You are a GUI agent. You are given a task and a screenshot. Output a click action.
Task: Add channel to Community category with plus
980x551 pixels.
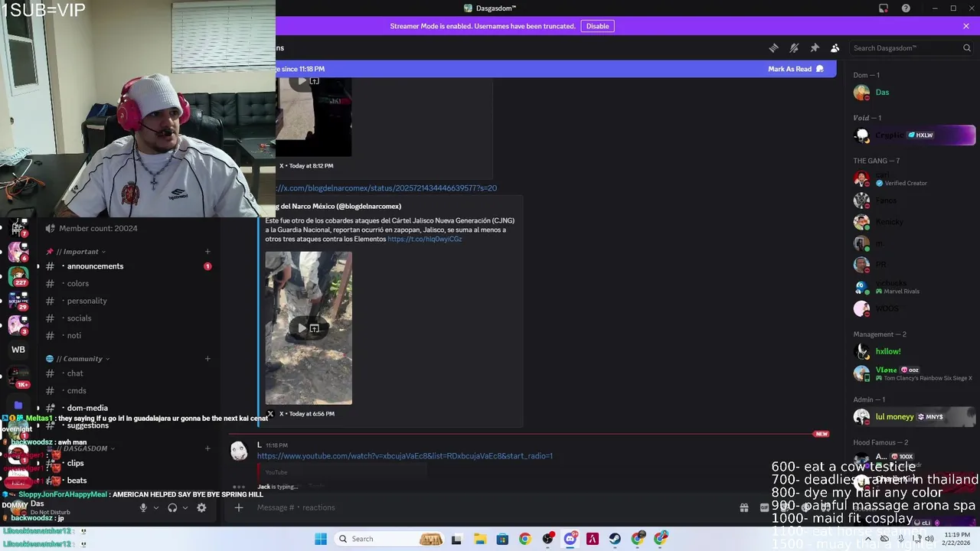[207, 359]
